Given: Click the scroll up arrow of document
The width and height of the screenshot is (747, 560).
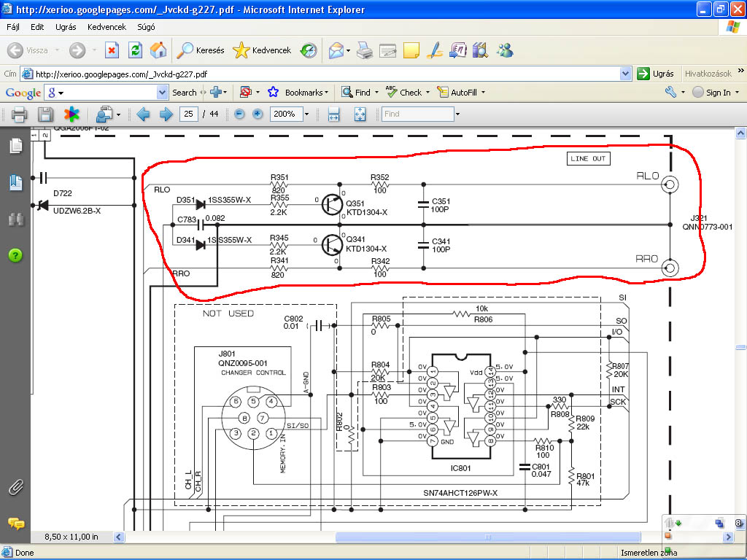Looking at the screenshot, I should [x=741, y=133].
